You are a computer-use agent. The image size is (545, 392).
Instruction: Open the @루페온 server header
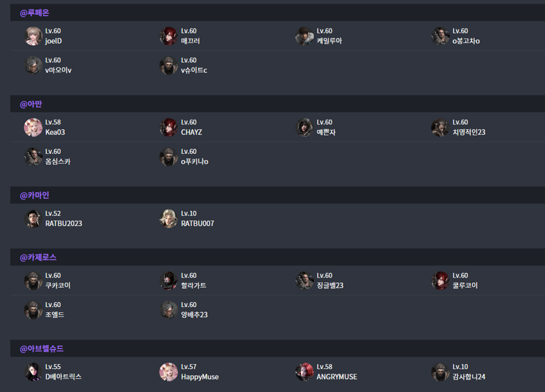[x=35, y=13]
